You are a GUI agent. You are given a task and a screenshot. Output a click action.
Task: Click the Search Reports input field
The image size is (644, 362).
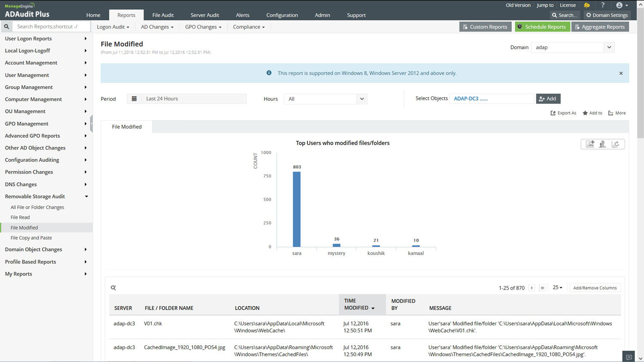tap(52, 27)
